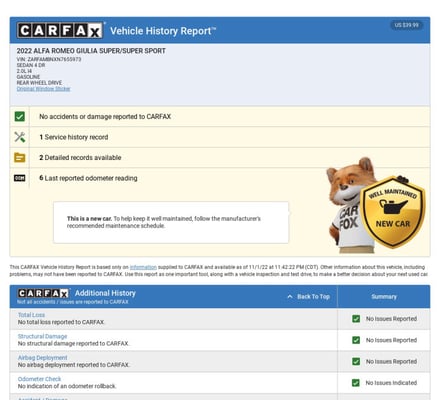Click the US $39.99 price badge
Image resolution: width=437 pixels, height=400 pixels.
pos(407,25)
